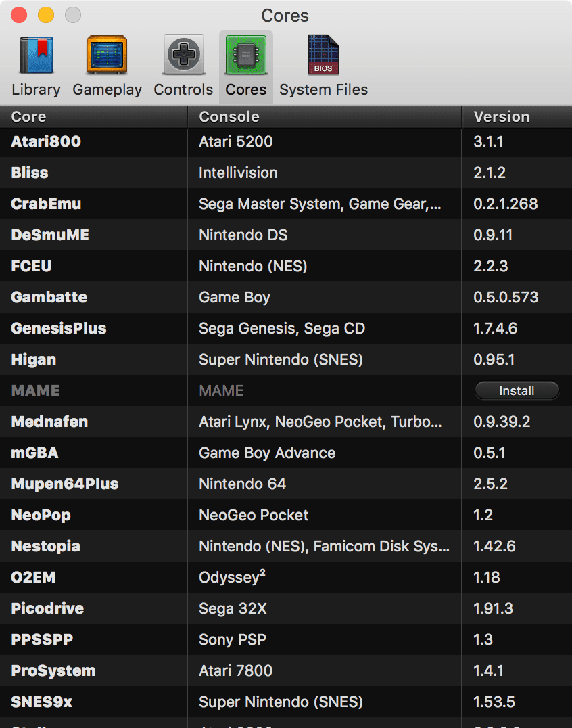The height and width of the screenshot is (728, 572).
Task: Select the DeSmuME core name
Action: pyautogui.click(x=50, y=235)
